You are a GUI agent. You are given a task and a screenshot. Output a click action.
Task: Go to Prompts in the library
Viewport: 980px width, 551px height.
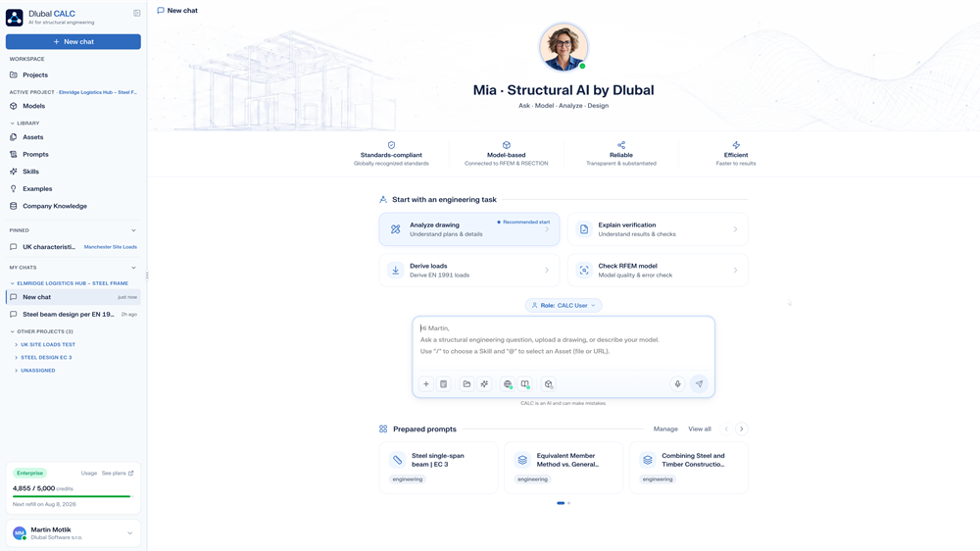[x=73, y=155]
